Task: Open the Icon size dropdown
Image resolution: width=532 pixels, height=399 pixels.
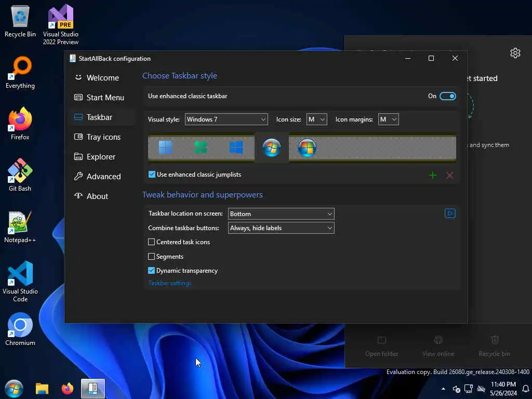Action: (316, 119)
